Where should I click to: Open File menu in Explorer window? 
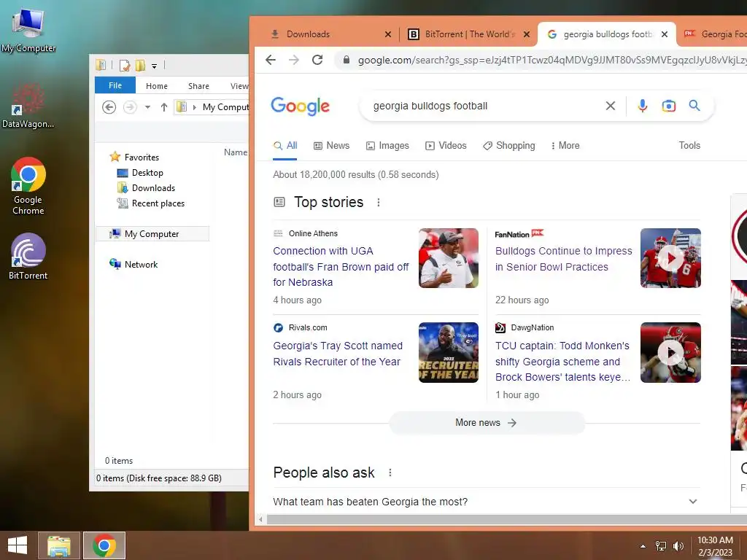click(115, 86)
